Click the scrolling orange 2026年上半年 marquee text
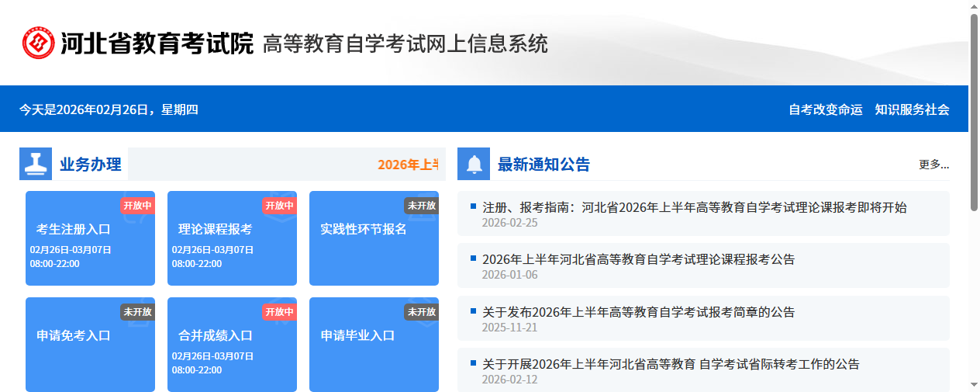The height and width of the screenshot is (392, 980). click(408, 165)
